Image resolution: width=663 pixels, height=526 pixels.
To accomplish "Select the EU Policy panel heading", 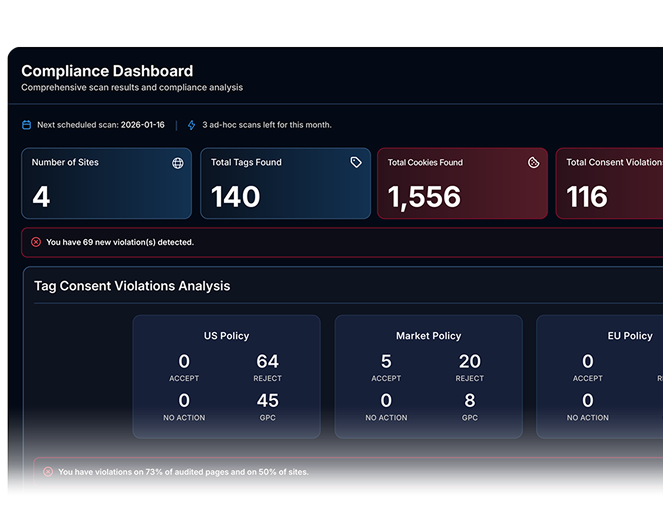I will pos(630,336).
